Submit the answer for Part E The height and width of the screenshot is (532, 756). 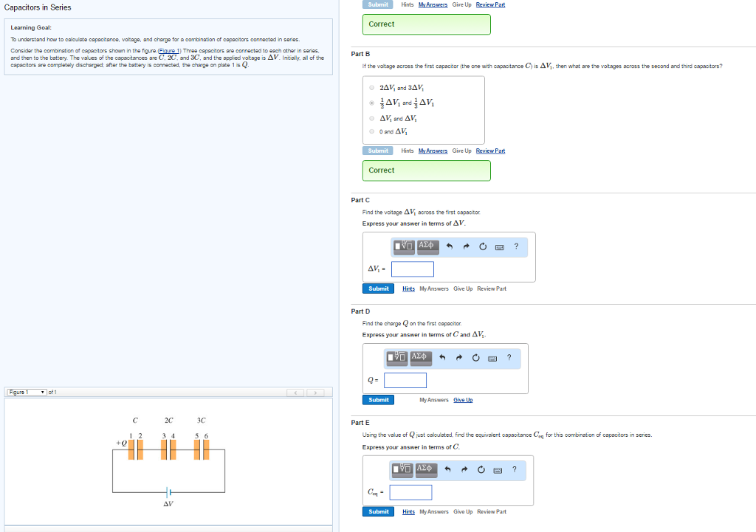tap(378, 511)
